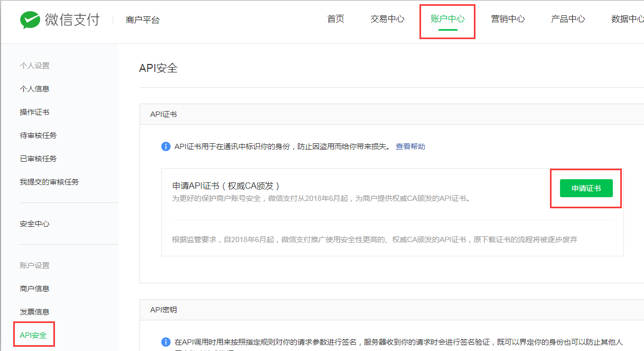
Task: Select the 账户中心 navigation tab
Action: [x=447, y=19]
